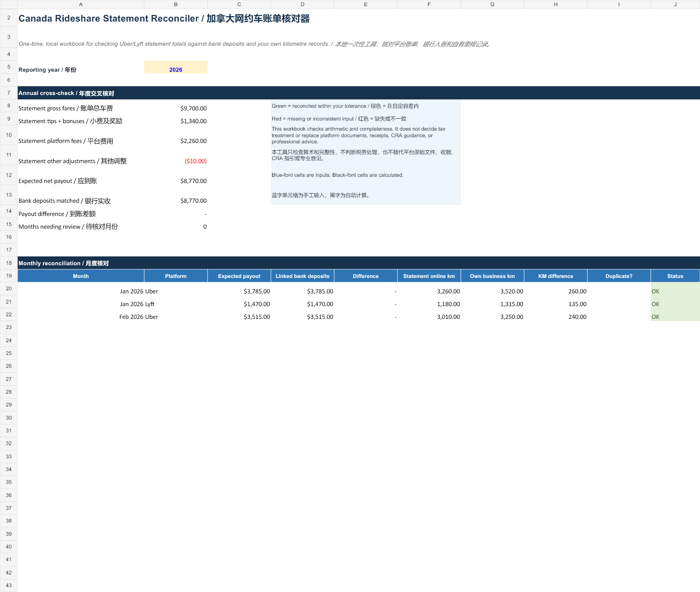Click the Statement gross fares value $9,700.00
Image resolution: width=700 pixels, height=592 pixels.
point(193,108)
